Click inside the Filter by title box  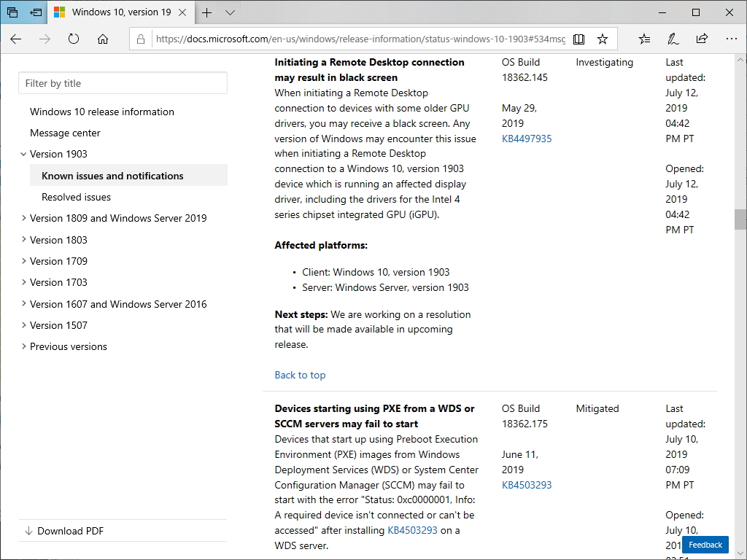point(123,82)
